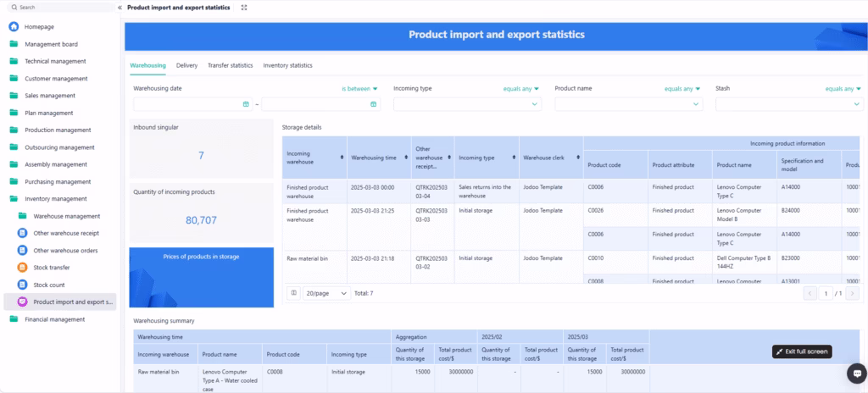Sort by Incoming warehouse column arrows
This screenshot has height=393, width=868.
342,158
